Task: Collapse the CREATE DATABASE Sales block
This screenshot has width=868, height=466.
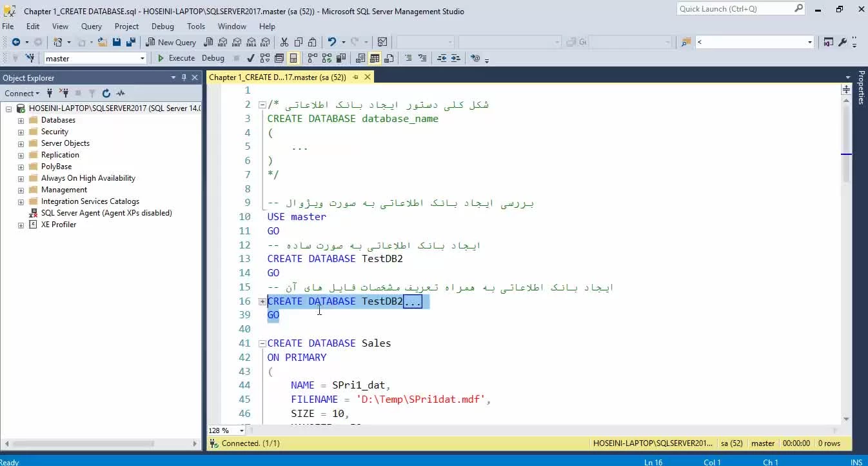Action: 262,343
